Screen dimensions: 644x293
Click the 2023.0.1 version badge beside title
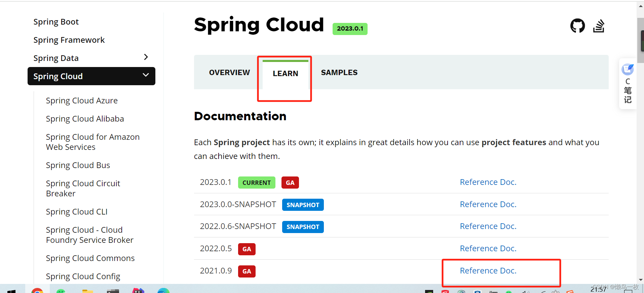click(x=350, y=29)
